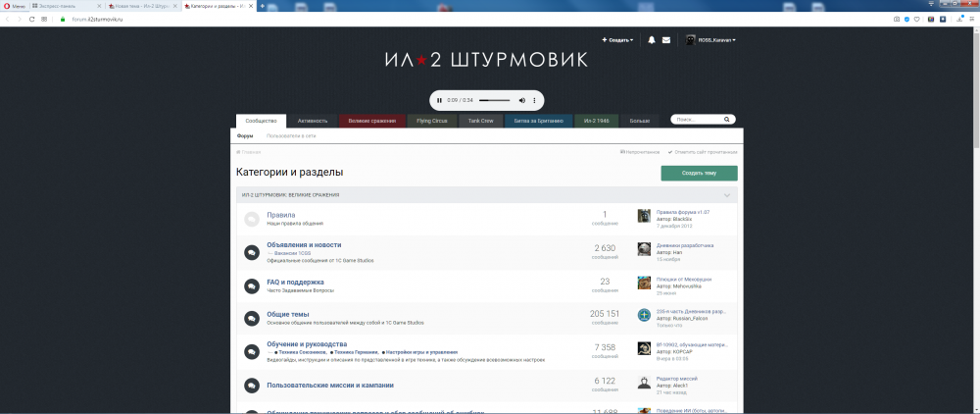980x414 pixels.
Task: Click the search magnifier icon
Action: click(727, 120)
